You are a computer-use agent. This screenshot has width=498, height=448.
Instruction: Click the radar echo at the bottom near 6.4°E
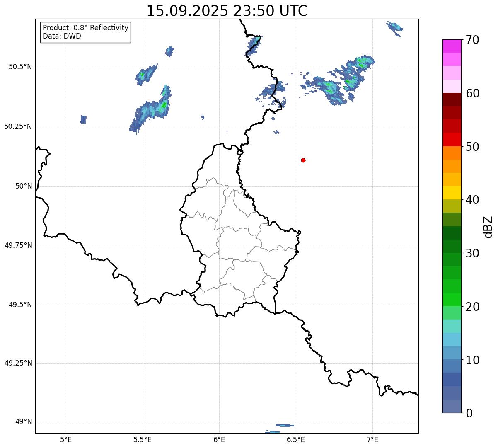pos(285,425)
